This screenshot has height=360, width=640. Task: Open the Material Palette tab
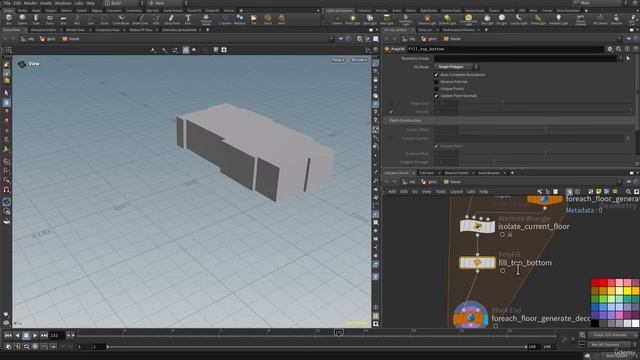[456, 173]
